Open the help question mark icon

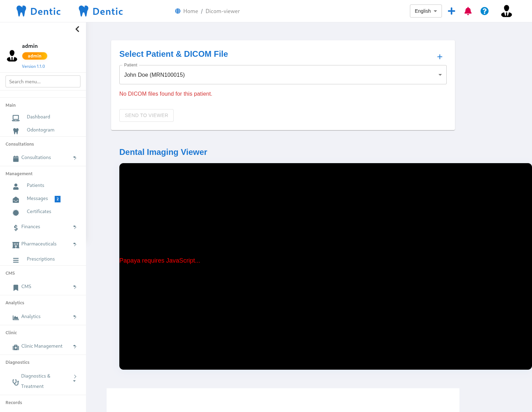484,11
